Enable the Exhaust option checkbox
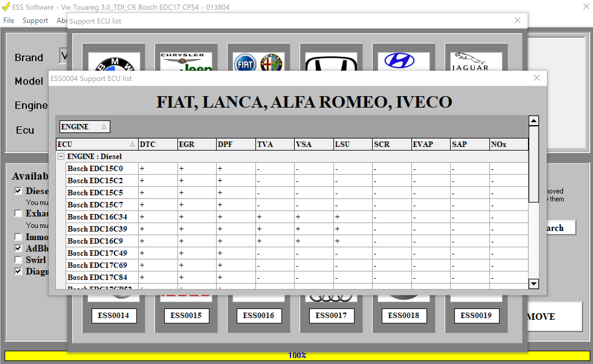Image resolution: width=593 pixels, height=364 pixels. (18, 213)
